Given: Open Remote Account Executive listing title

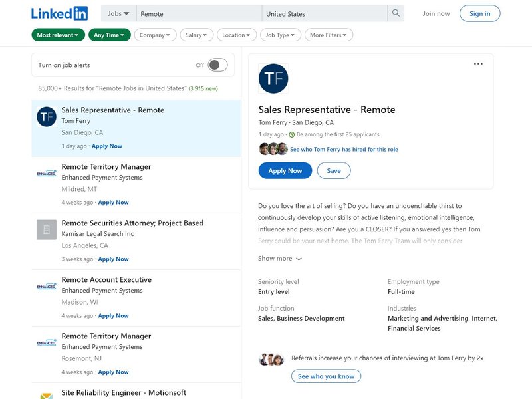Looking at the screenshot, I should 106,279.
